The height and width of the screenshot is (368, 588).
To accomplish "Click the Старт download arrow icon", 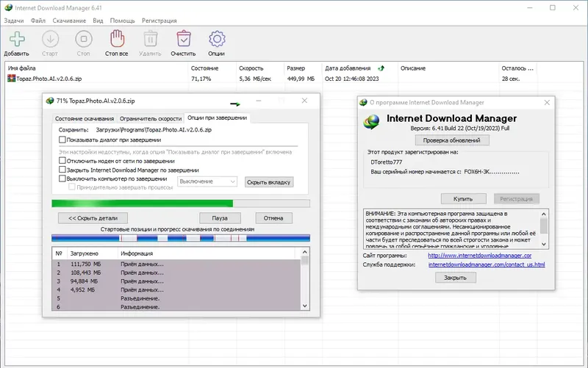I will tap(50, 39).
